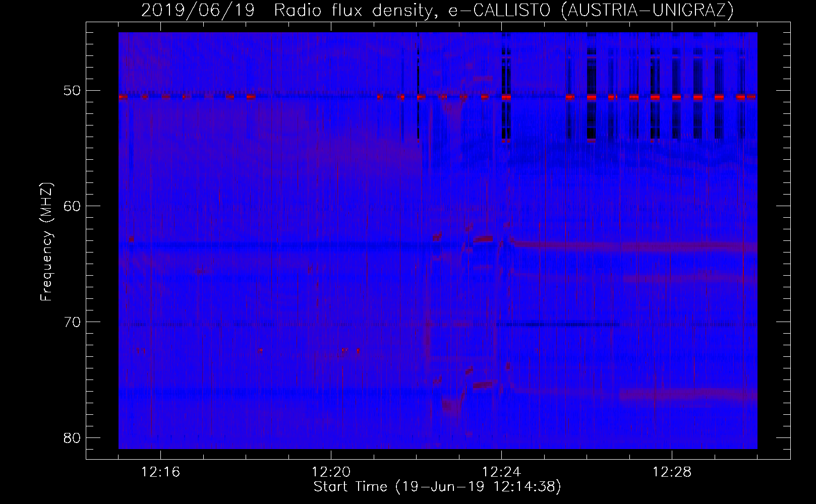Click the 12:28 time tick label

672,472
